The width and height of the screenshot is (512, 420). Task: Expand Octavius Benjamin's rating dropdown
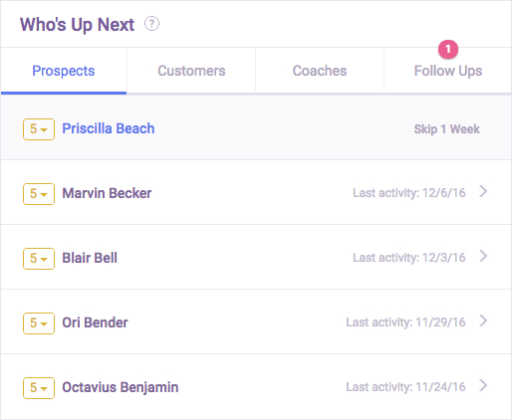coord(39,388)
